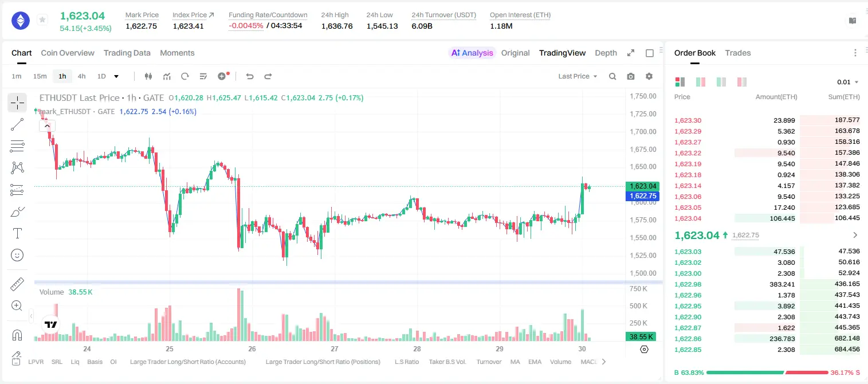Screen dimensions: 868x384
Task: Add ETH to favorites with star
Action: 42,20
